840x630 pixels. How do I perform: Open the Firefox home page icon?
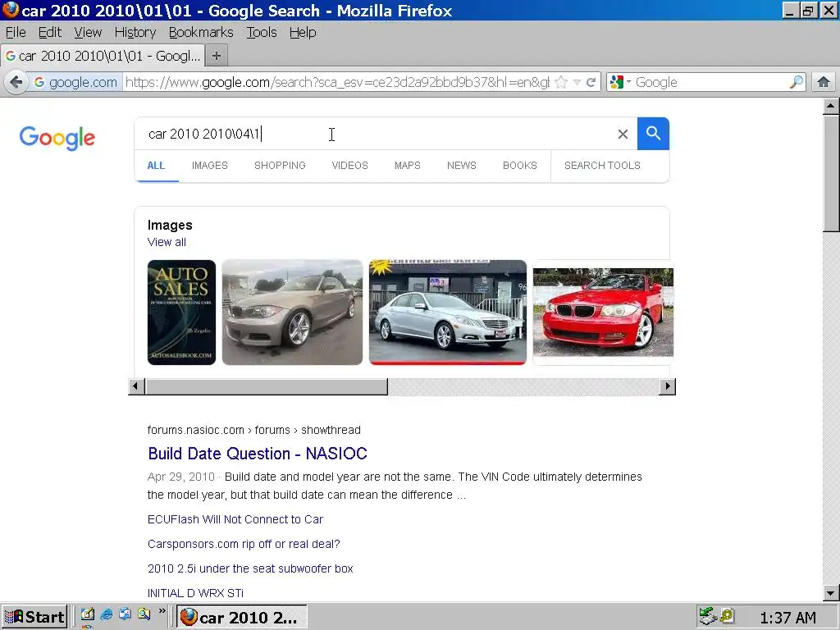tap(824, 82)
